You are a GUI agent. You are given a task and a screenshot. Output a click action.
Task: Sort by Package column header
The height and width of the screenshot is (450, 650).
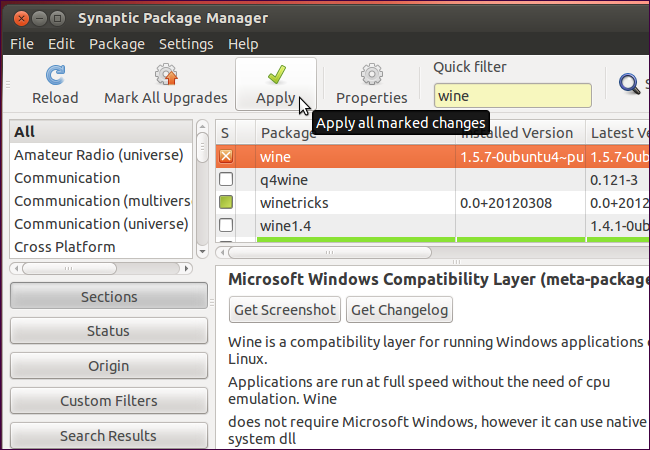tap(356, 133)
